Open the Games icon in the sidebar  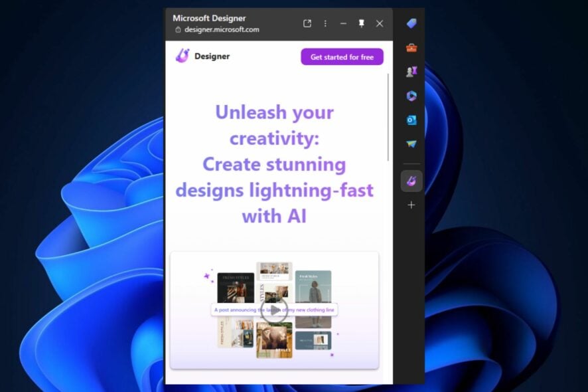[x=411, y=71]
